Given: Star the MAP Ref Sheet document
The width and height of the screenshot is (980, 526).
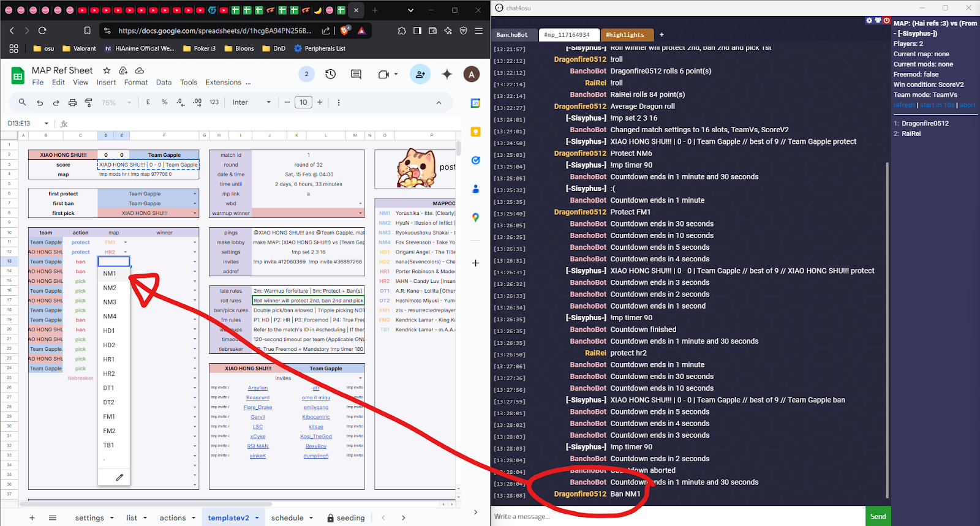Looking at the screenshot, I should point(107,70).
